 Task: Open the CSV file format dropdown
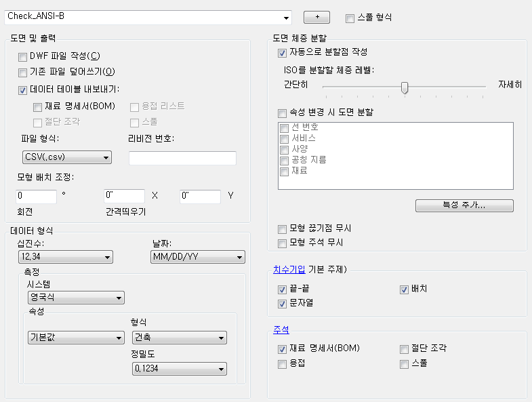coord(66,158)
